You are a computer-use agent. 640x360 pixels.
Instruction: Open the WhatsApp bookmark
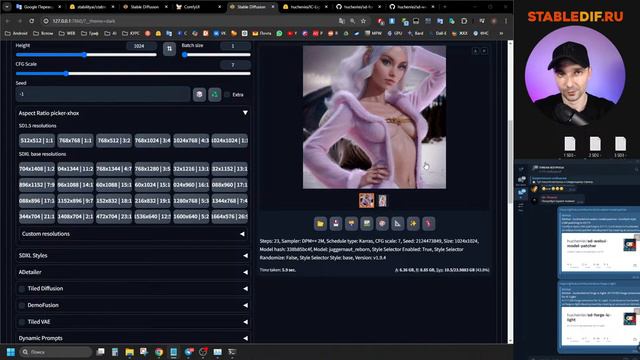click(x=280, y=33)
